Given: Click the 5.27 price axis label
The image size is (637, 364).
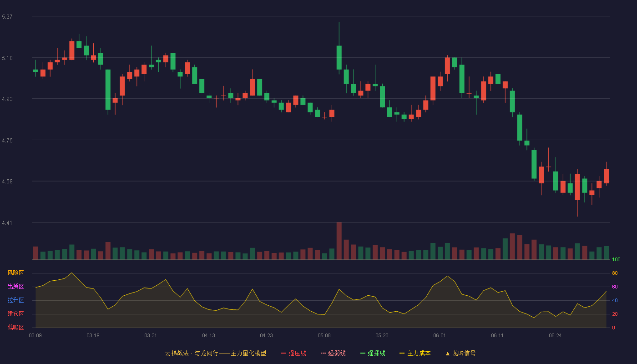Looking at the screenshot, I should click(7, 17).
